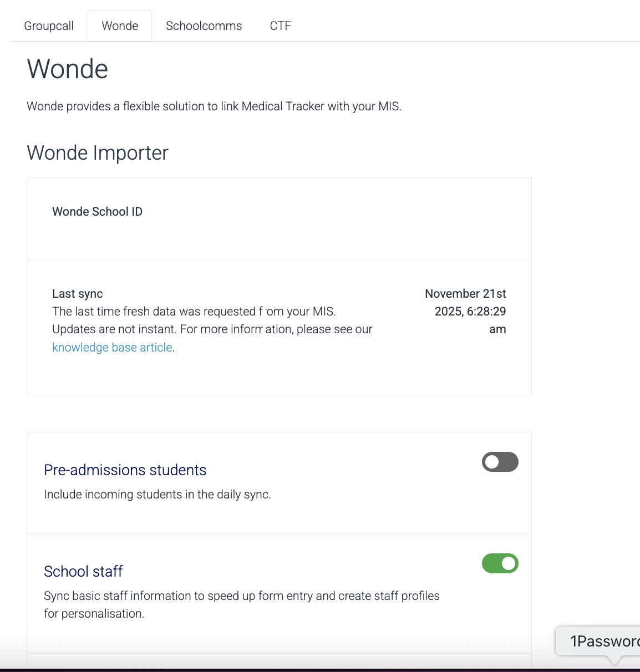Screen dimensions: 640x672
Task: Click the Wonde MIS link description text
Action: click(214, 106)
